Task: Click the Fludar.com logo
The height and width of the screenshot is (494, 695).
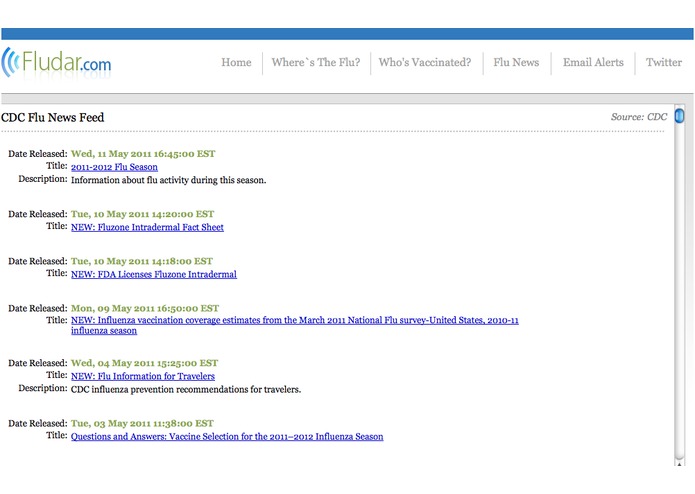Action: point(56,63)
